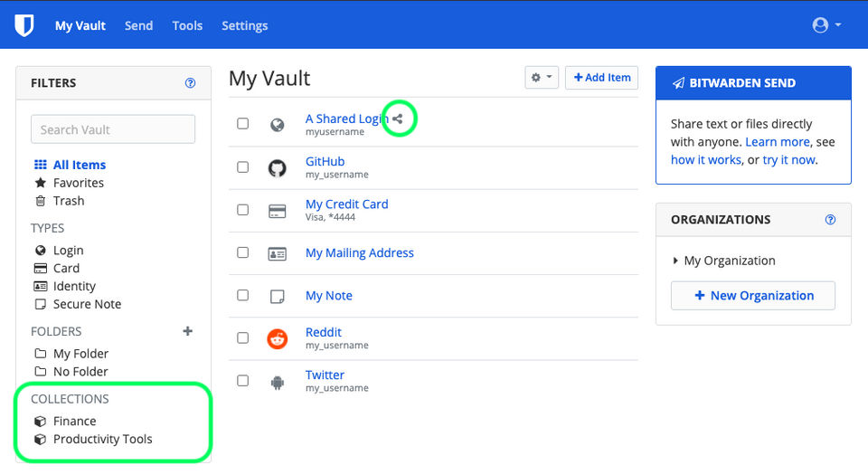Open the My Mailing Address item
This screenshot has height=475, width=868.
tap(360, 253)
